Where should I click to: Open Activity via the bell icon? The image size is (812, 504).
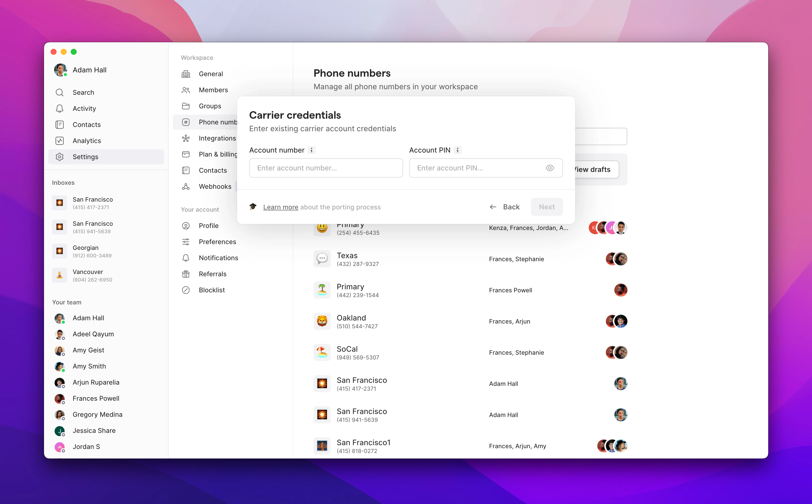click(60, 109)
